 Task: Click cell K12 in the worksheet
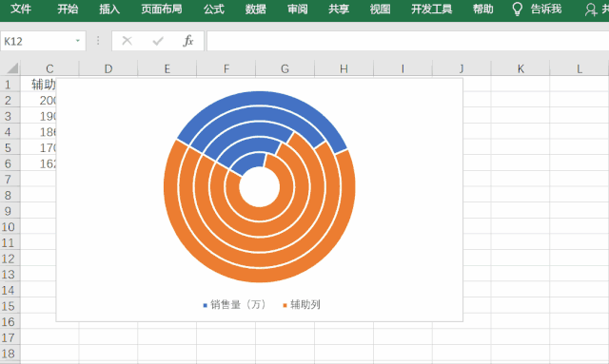click(x=521, y=259)
